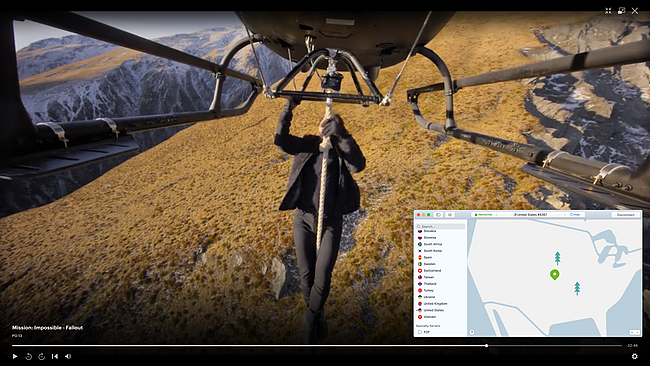Click the VPN country search field
Screen dimensions: 650x366
tap(441, 226)
